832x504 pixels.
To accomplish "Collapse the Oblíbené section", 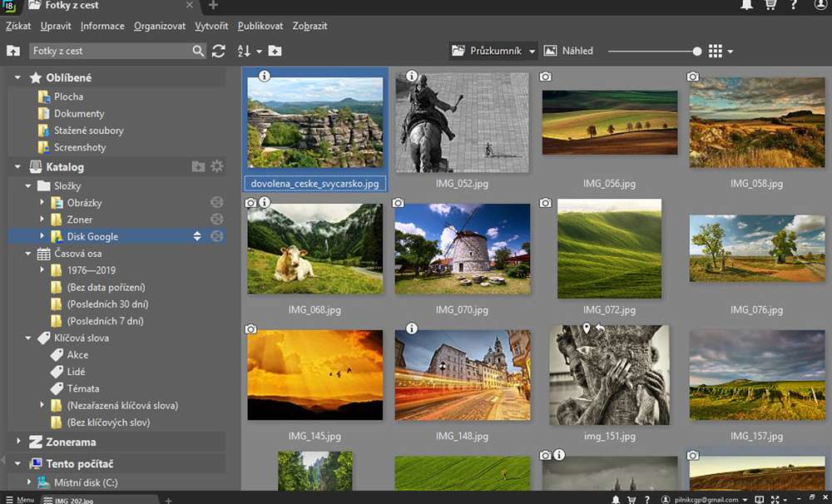I will [18, 77].
